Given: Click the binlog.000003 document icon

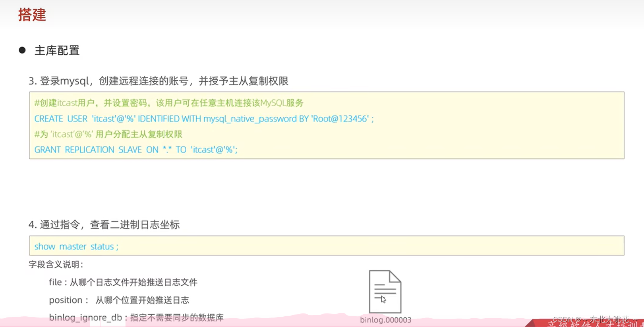Looking at the screenshot, I should (x=385, y=292).
